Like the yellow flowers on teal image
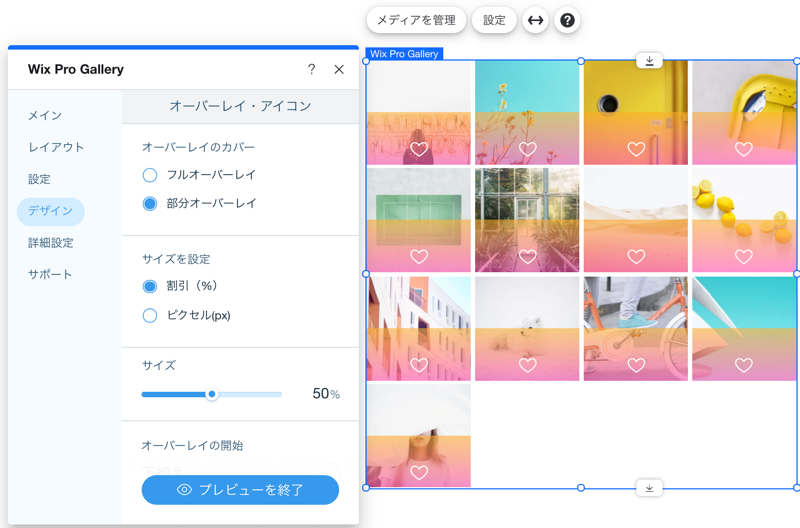Image resolution: width=800 pixels, height=528 pixels. point(528,149)
